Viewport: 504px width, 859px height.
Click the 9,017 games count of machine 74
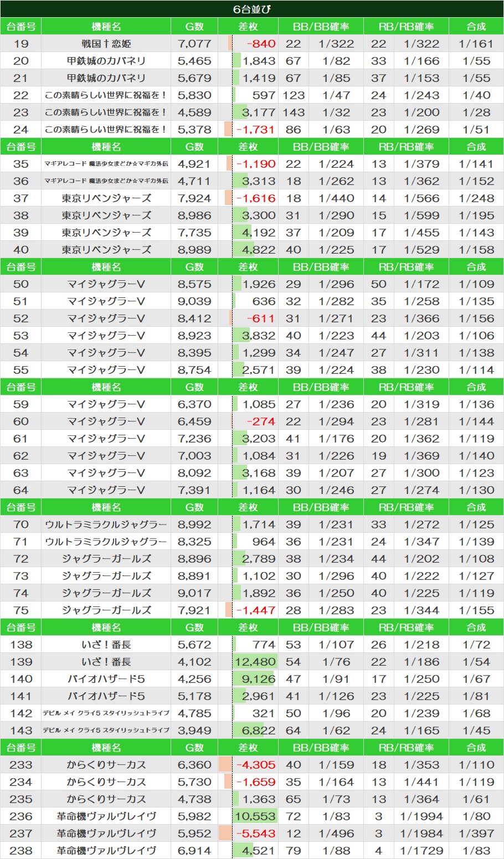tap(194, 593)
